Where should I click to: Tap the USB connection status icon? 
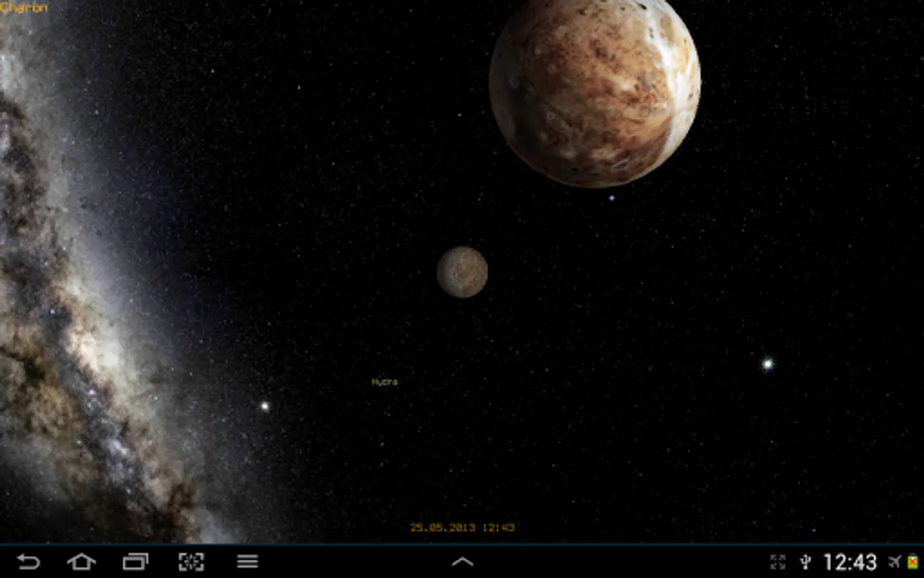(805, 563)
